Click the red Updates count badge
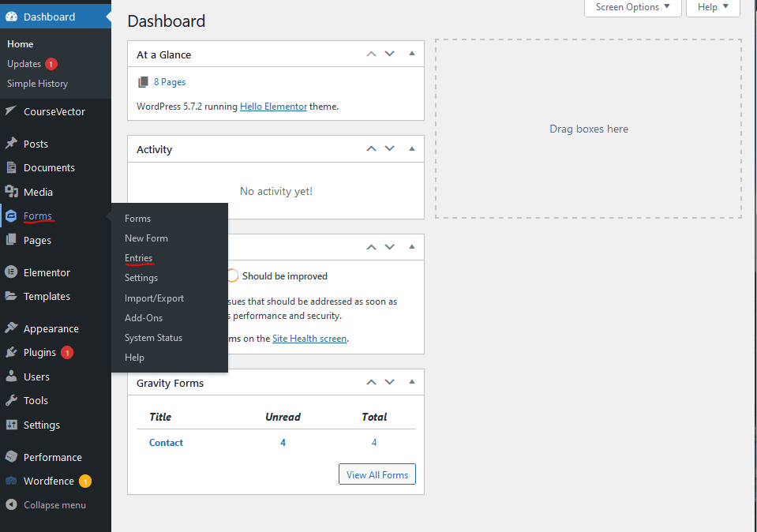This screenshot has height=532, width=757. 51,64
